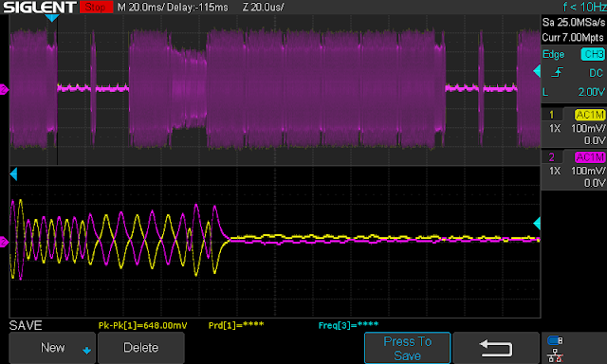
Task: Open the trigger DC coupling setting
Action: click(596, 73)
